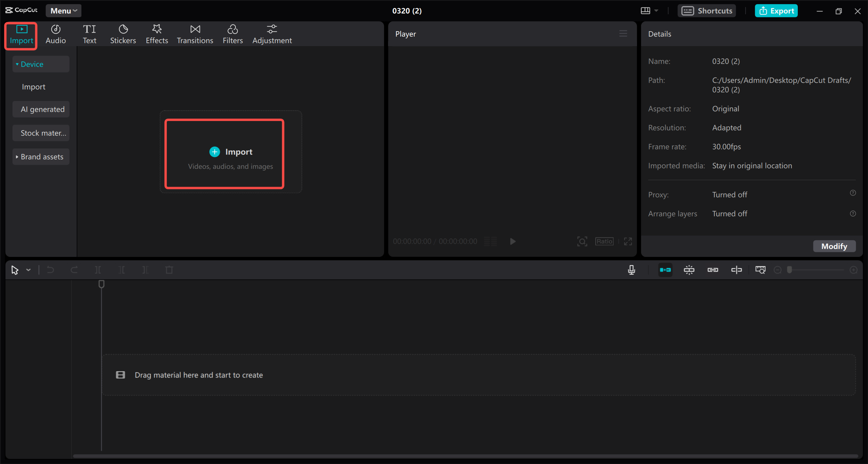Click the Import media drop area

[224, 154]
